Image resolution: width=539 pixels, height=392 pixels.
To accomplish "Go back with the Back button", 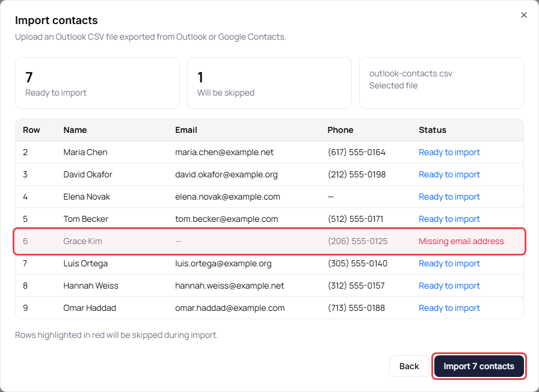I will [x=409, y=366].
